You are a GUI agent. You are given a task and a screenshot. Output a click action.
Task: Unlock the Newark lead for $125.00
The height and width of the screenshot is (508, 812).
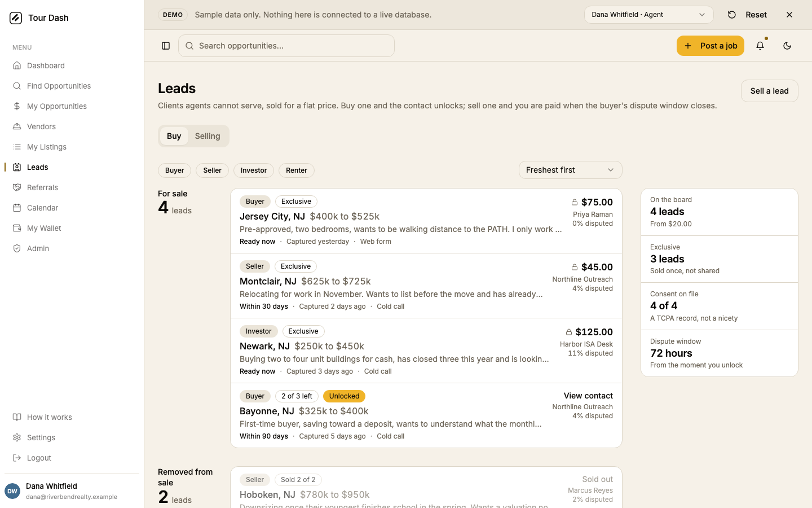(x=589, y=332)
